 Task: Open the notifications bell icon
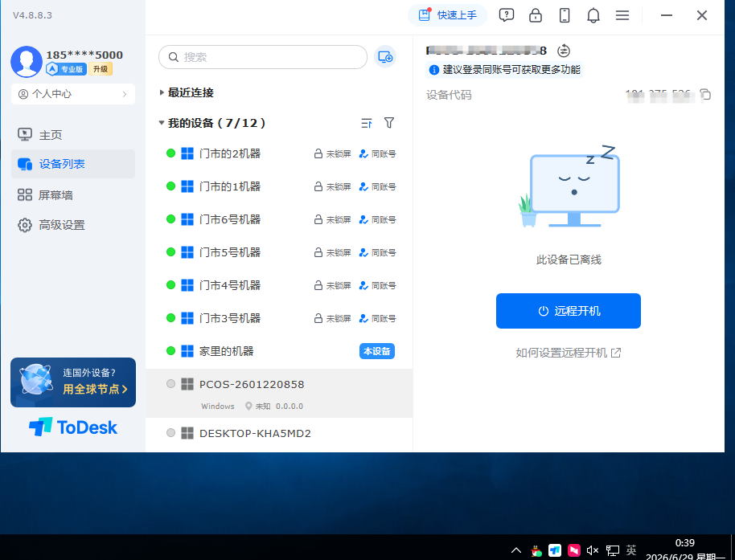[593, 15]
